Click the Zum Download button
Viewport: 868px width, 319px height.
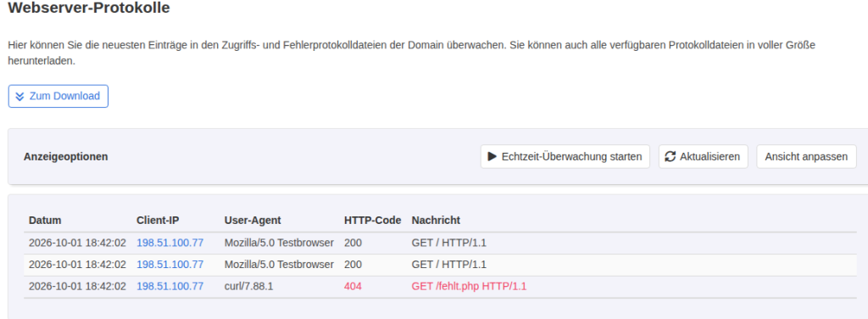click(58, 97)
